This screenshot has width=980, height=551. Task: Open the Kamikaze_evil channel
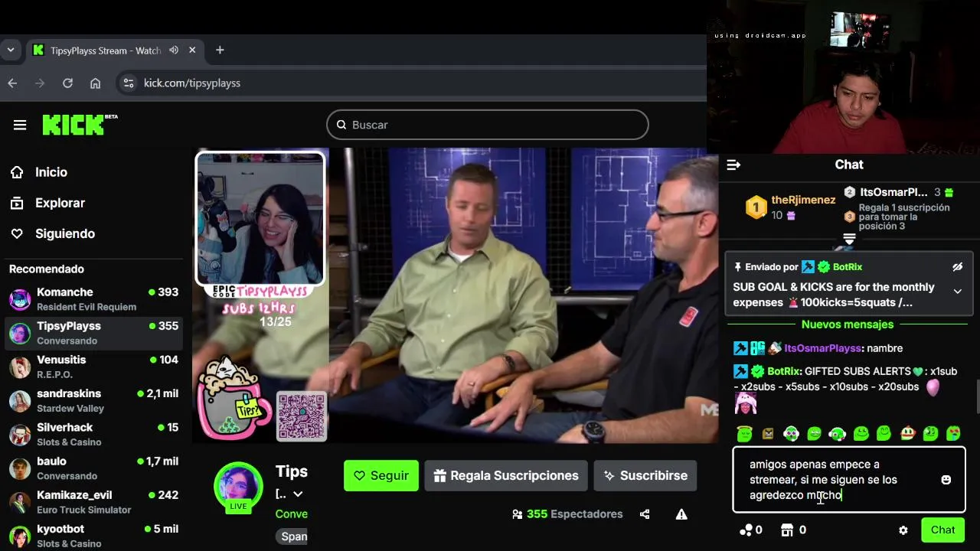[x=93, y=501]
